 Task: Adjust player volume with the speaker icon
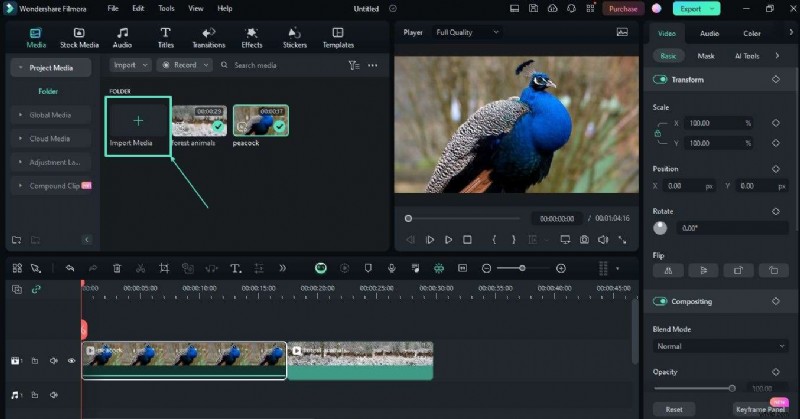pos(603,239)
